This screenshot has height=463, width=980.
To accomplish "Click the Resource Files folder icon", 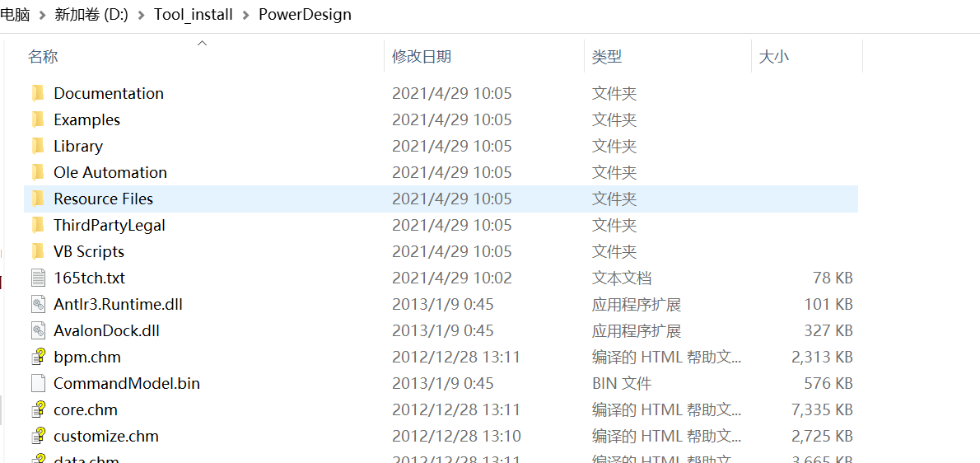I will pyautogui.click(x=38, y=199).
